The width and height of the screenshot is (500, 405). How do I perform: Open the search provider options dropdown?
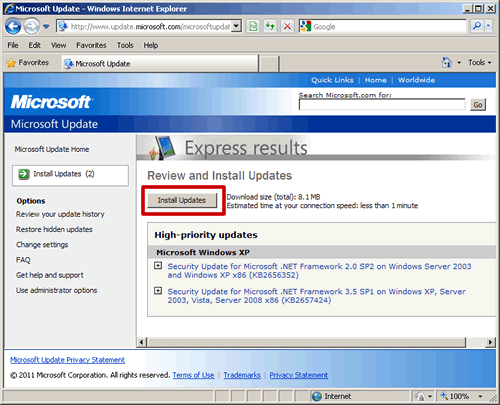click(x=489, y=26)
